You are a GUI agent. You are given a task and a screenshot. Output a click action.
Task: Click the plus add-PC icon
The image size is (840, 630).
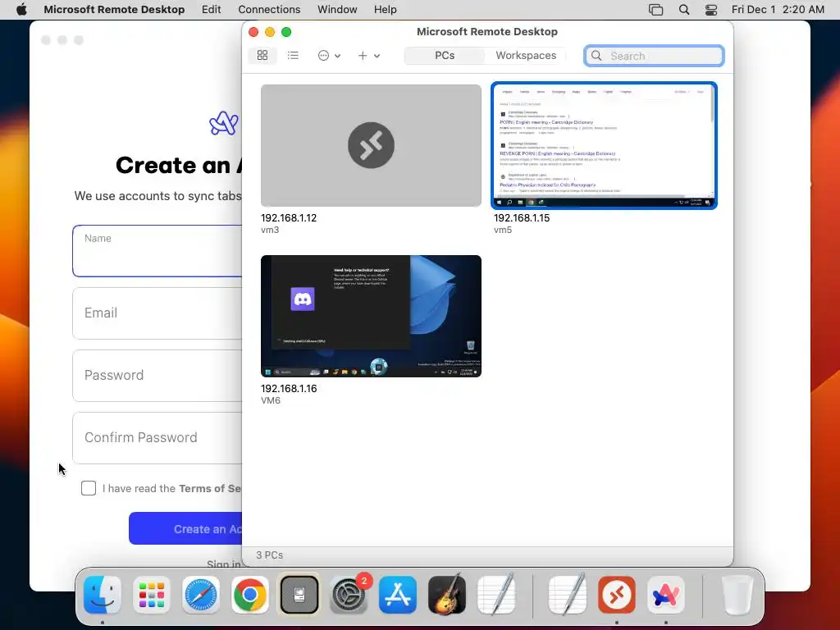point(363,56)
